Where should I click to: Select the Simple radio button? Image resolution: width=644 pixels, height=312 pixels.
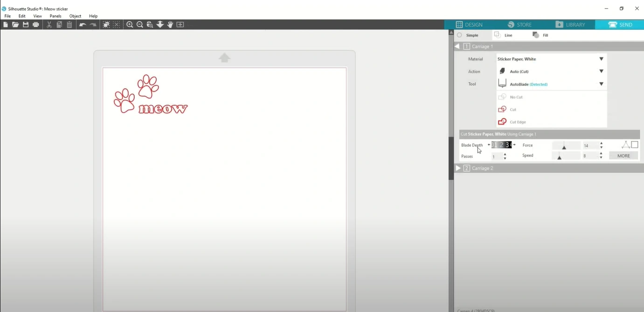(459, 35)
